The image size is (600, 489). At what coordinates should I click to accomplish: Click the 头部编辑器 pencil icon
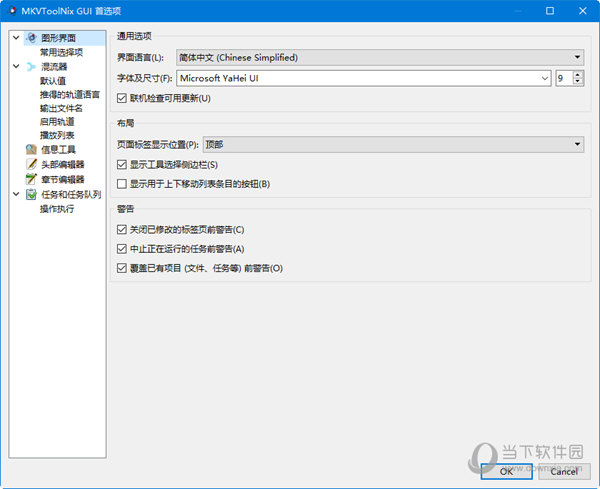point(31,164)
